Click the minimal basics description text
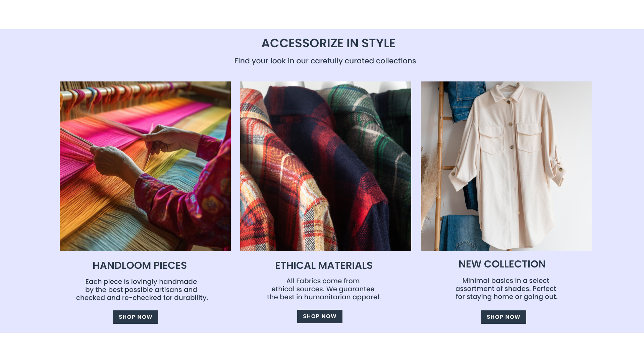The image size is (644, 362). click(506, 289)
